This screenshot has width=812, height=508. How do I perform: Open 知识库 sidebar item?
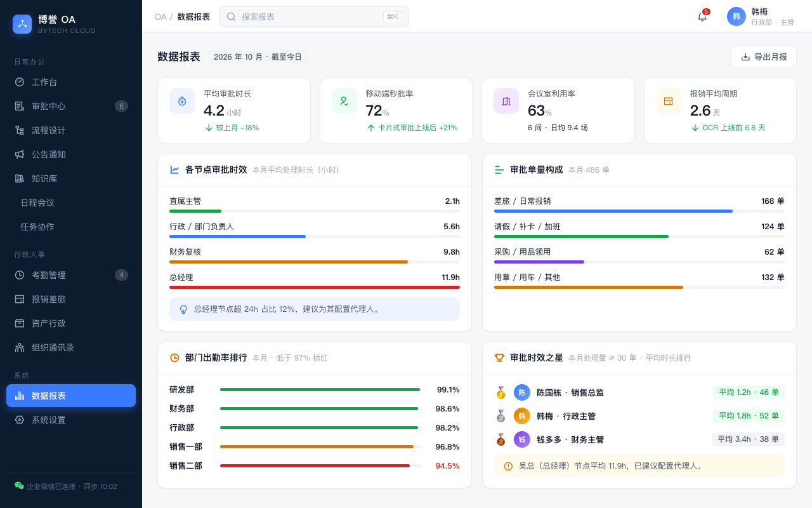(x=71, y=178)
